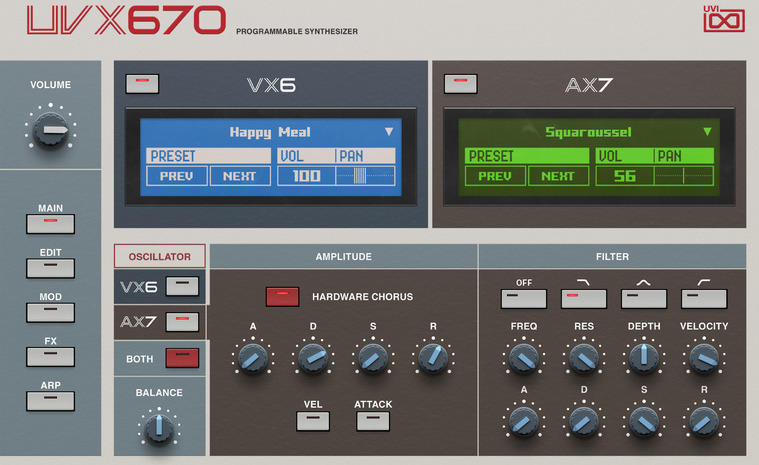Image resolution: width=759 pixels, height=465 pixels.
Task: Switch to the ARP page
Action: pyautogui.click(x=50, y=401)
